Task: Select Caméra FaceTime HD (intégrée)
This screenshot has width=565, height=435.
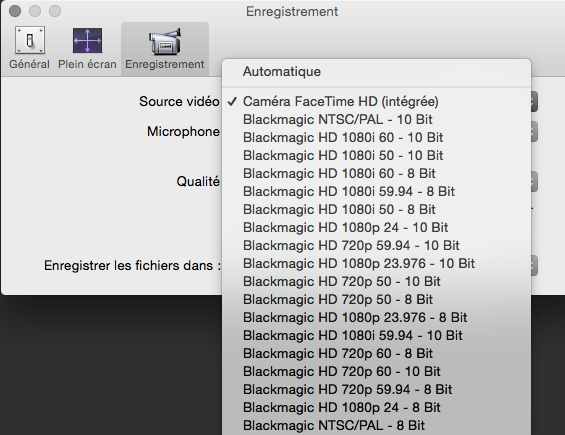Action: tap(377, 102)
